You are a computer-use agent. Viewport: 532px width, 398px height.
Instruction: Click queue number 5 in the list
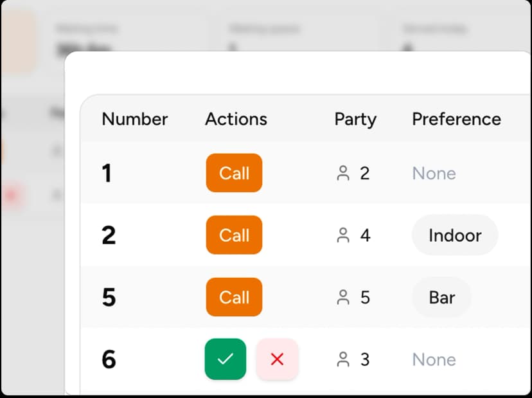[x=109, y=298]
